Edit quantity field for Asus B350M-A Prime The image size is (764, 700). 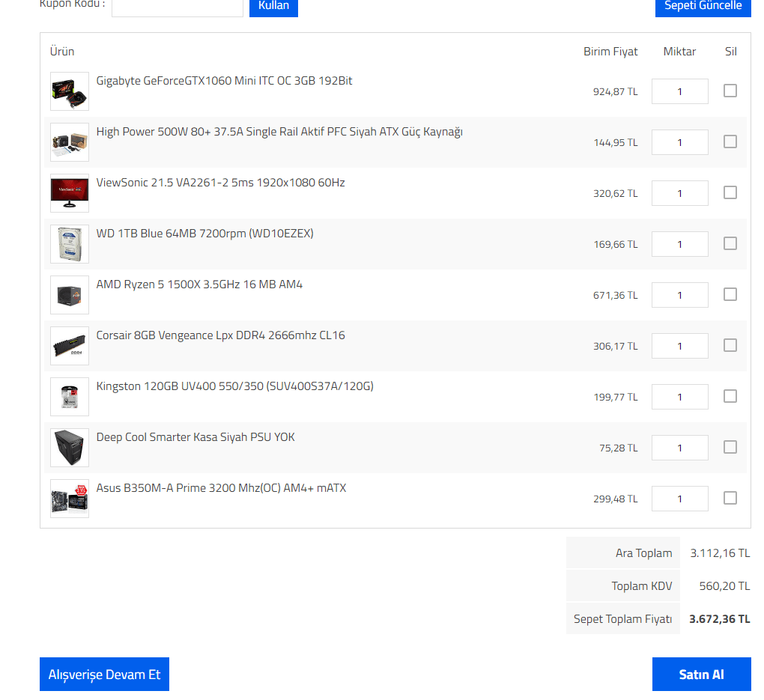679,499
